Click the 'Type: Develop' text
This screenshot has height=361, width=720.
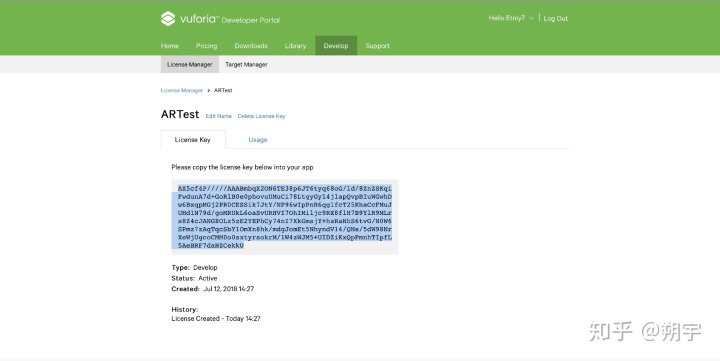(195, 267)
